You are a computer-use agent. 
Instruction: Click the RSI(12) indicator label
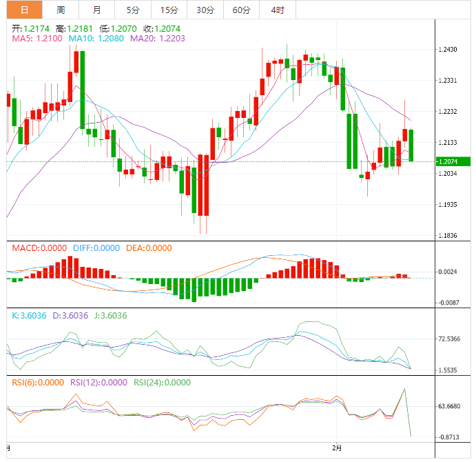tap(99, 383)
